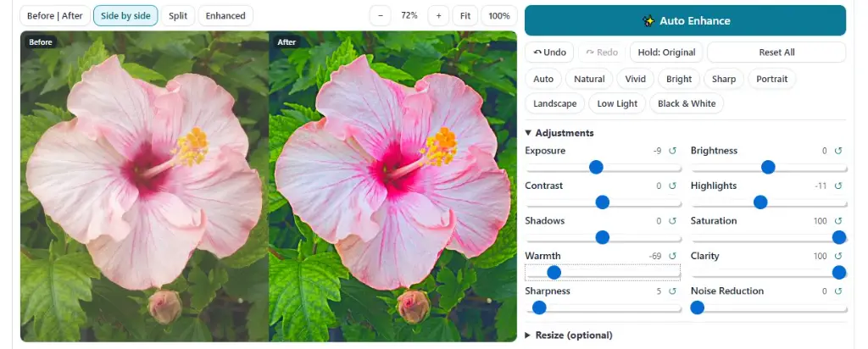Reset Brightness with its circular arrow
The width and height of the screenshot is (868, 349).
click(838, 151)
